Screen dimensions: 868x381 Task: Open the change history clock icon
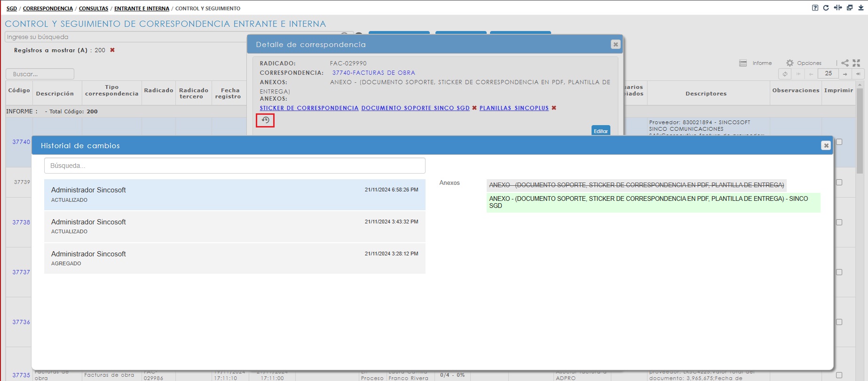click(265, 120)
